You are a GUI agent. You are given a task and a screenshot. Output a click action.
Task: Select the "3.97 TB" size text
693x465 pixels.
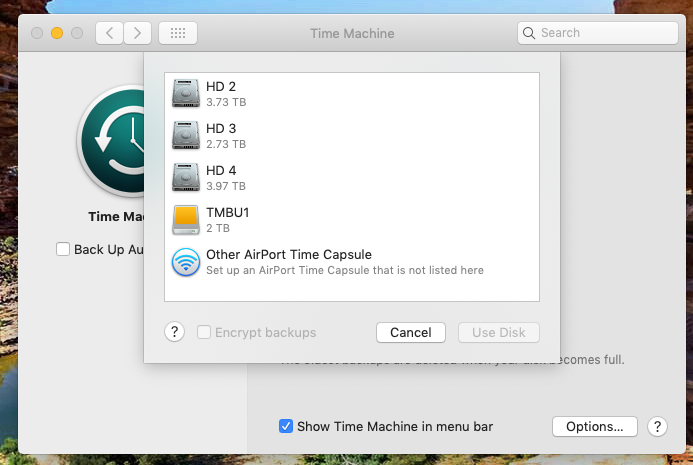pyautogui.click(x=226, y=187)
